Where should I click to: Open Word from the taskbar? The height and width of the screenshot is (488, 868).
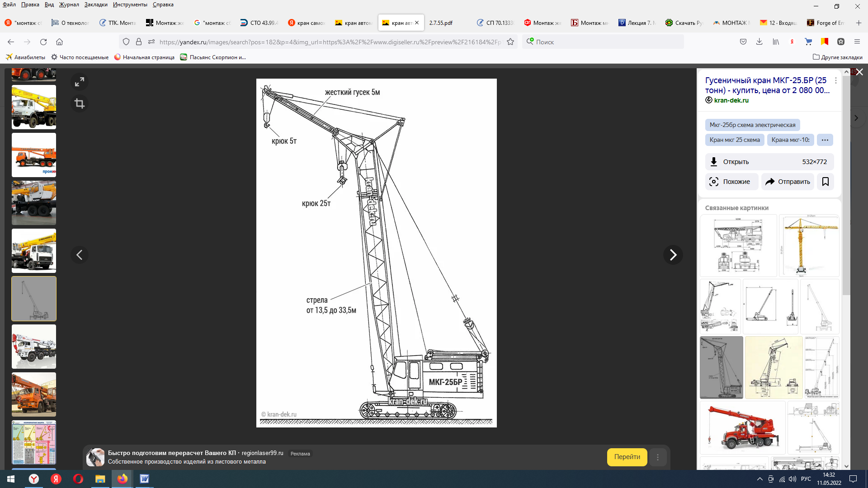coord(144,479)
